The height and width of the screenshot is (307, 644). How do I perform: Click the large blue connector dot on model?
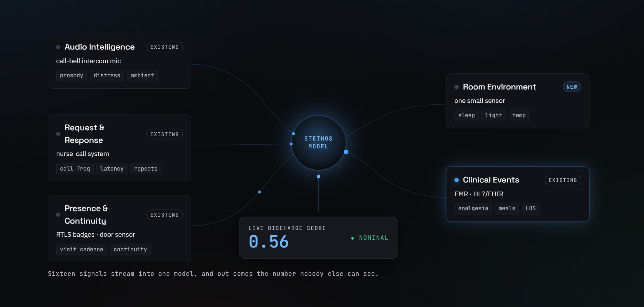pyautogui.click(x=346, y=152)
